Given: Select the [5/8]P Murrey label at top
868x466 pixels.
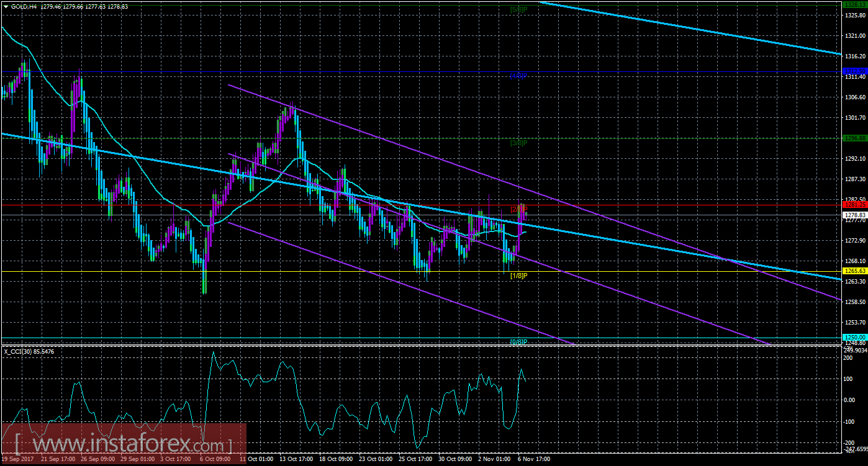Looking at the screenshot, I should pos(518,9).
